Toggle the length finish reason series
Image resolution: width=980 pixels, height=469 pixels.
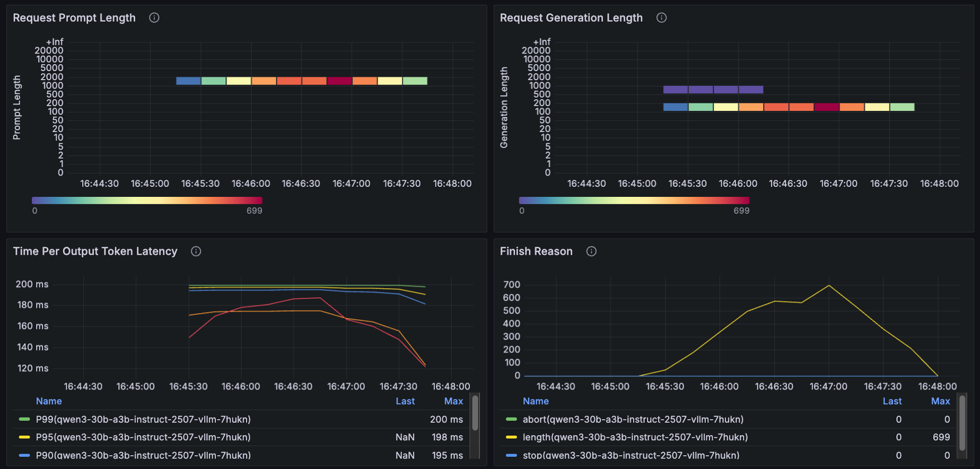635,437
